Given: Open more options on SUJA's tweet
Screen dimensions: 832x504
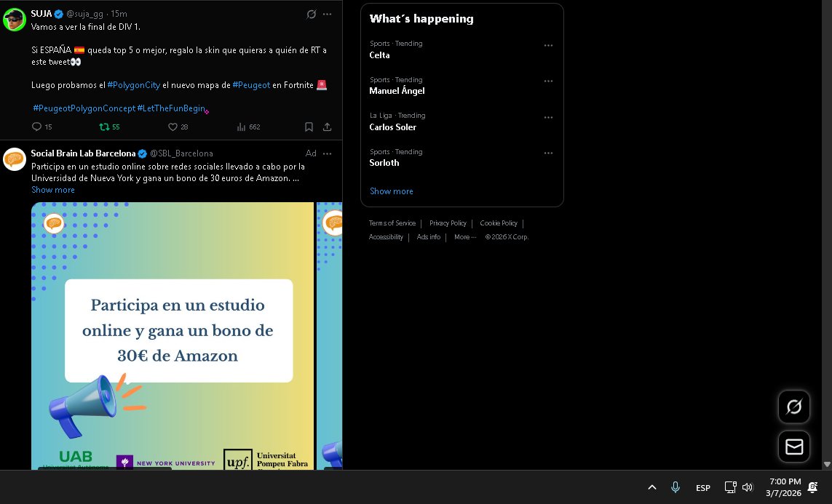Looking at the screenshot, I should click(x=328, y=15).
